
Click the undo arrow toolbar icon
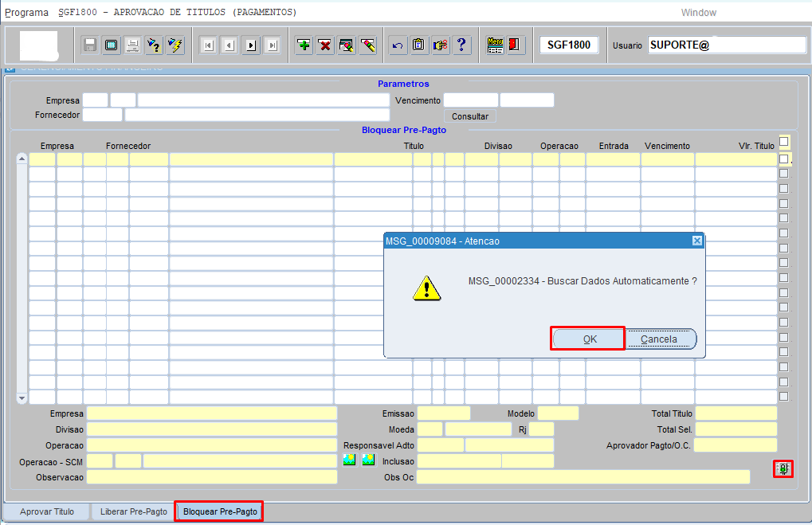(398, 45)
